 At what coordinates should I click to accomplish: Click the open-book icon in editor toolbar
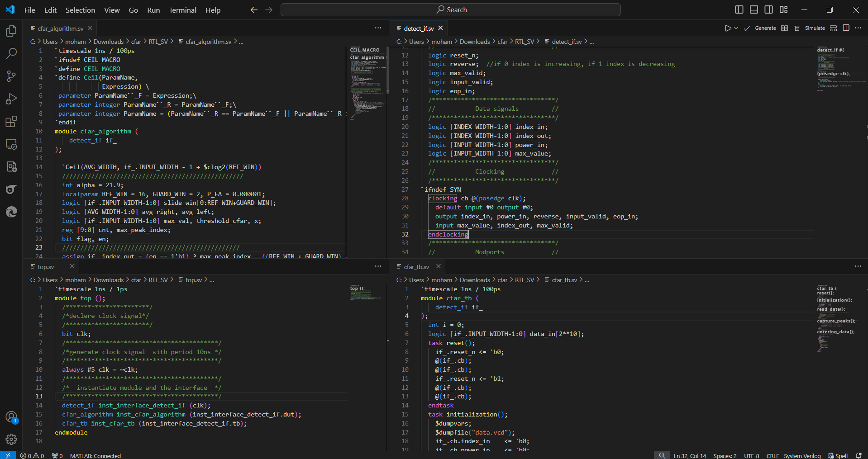(x=785, y=28)
